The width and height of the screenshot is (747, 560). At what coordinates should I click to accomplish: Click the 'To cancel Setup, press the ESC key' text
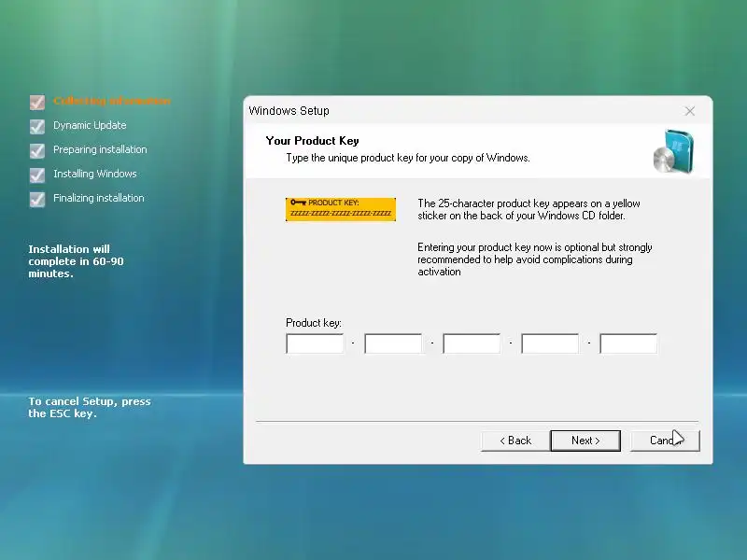pos(90,408)
